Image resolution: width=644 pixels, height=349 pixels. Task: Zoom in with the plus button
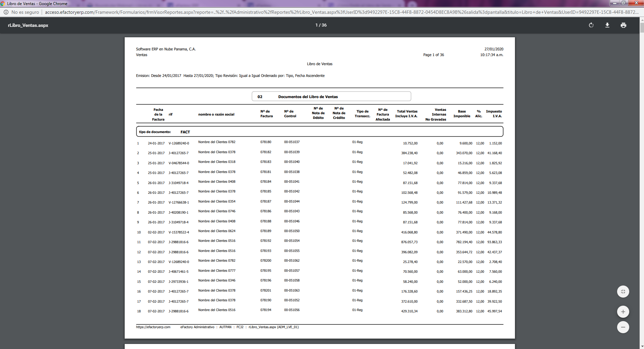click(623, 312)
